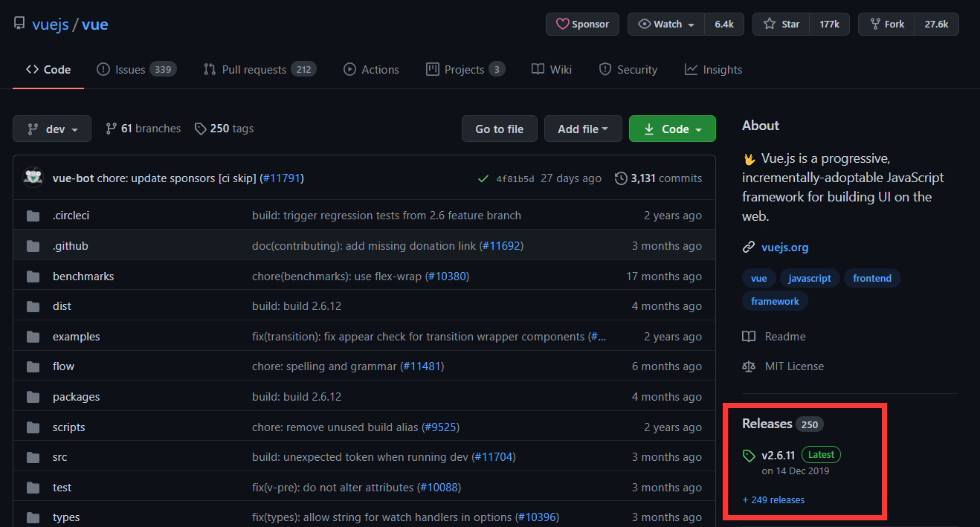980x527 pixels.
Task: Click the folder icon for .circleci
Action: click(33, 216)
